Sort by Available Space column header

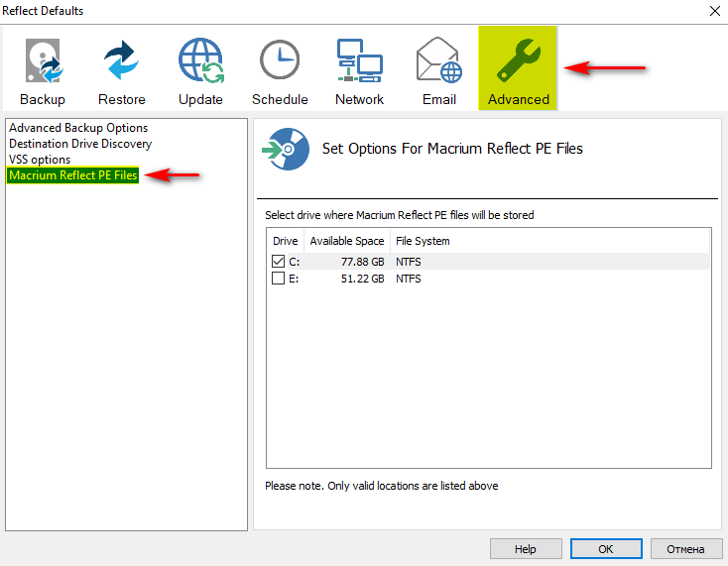click(x=347, y=241)
